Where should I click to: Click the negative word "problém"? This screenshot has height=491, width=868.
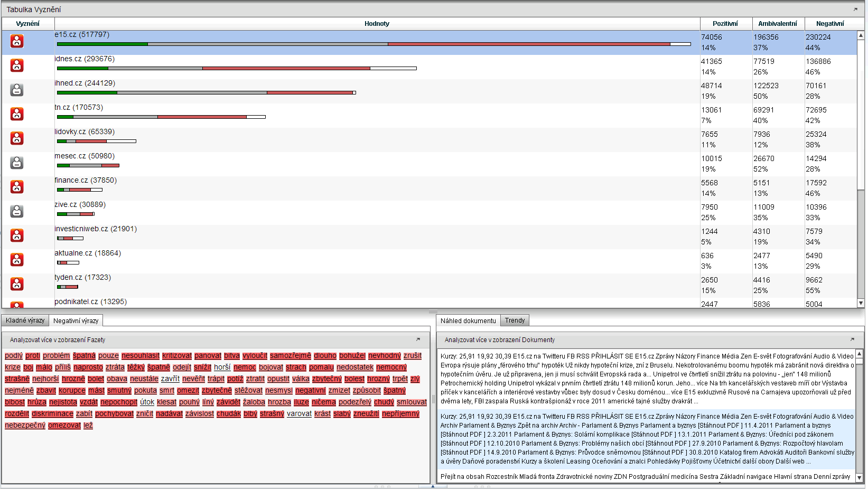(x=57, y=356)
